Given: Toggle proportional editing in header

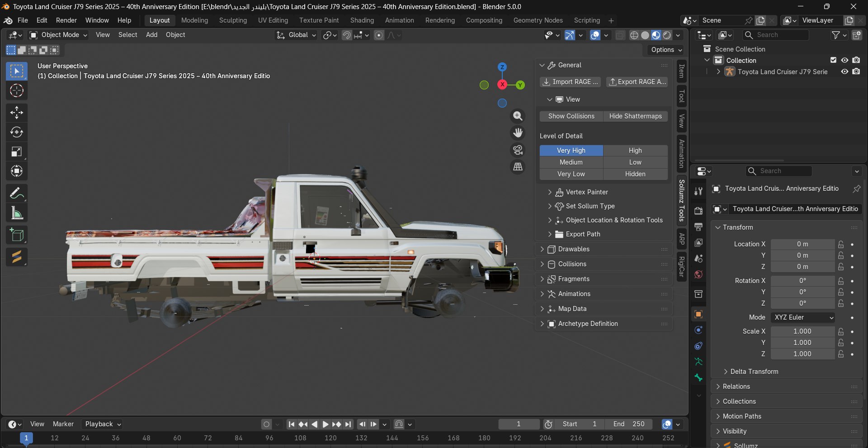Looking at the screenshot, I should 379,35.
